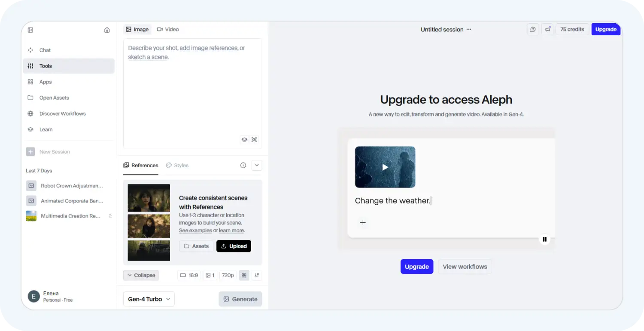
Task: Start a New Session
Action: (48, 152)
